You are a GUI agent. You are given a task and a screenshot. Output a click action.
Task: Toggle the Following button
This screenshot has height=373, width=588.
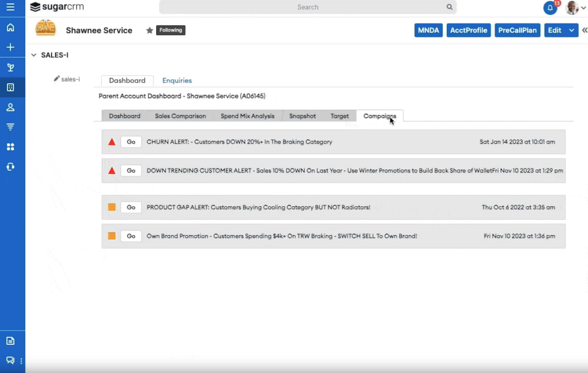[x=171, y=30]
